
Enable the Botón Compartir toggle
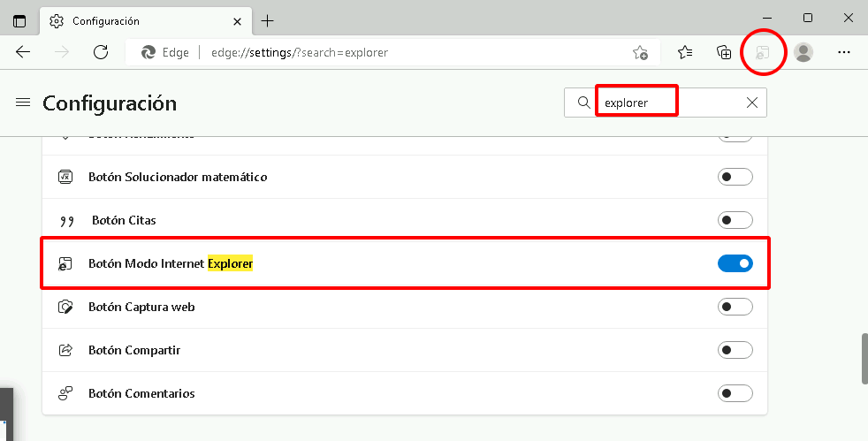pos(735,350)
